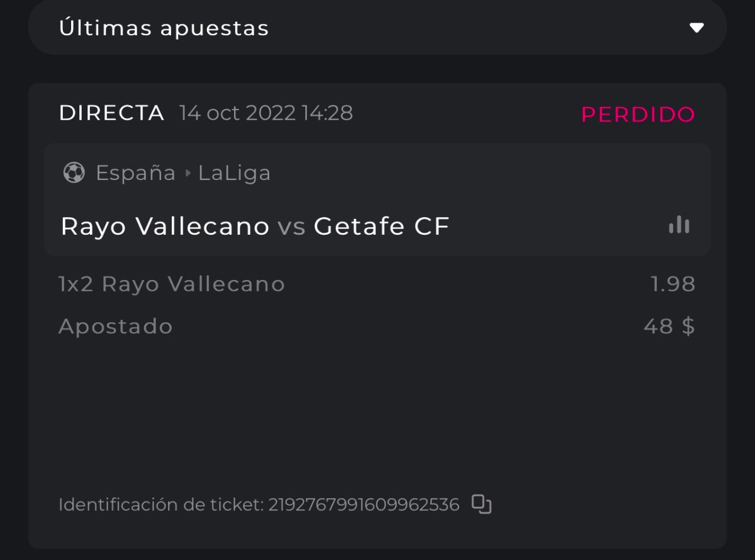Select the ticket number 2192767991609962536
This screenshot has height=560, width=755.
coord(364,505)
